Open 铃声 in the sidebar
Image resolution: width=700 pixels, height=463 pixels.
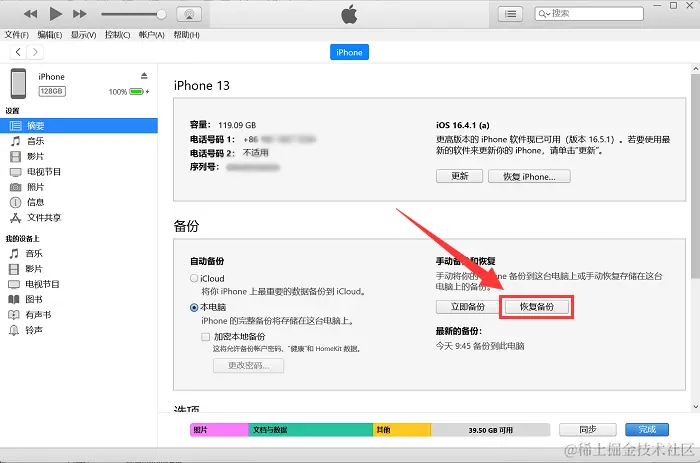(x=79, y=330)
